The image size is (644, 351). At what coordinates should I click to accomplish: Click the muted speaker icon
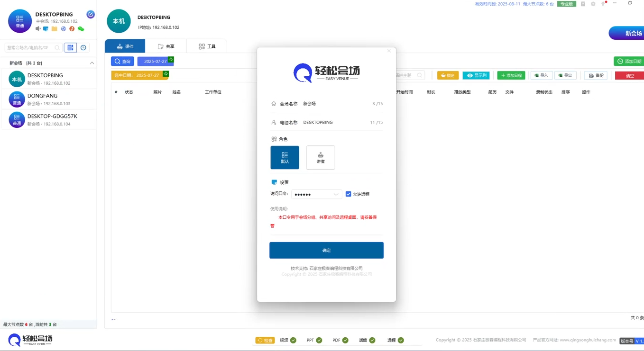tap(38, 29)
